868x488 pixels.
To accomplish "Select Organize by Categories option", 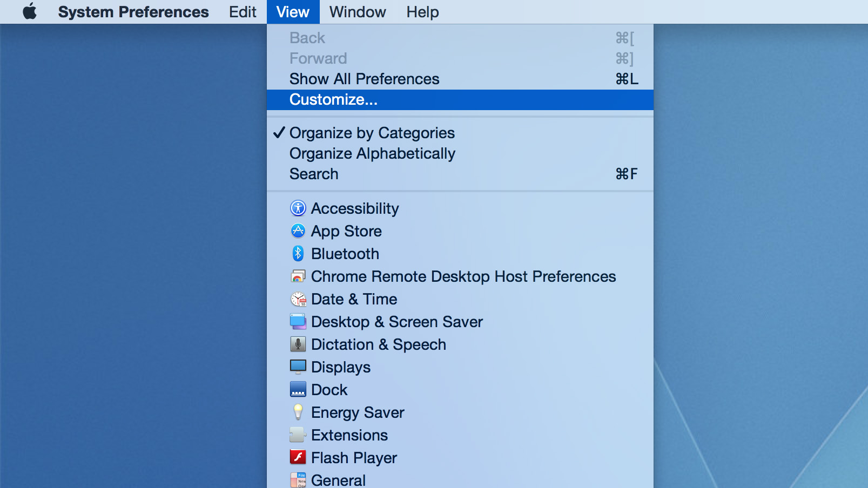I will (460, 133).
